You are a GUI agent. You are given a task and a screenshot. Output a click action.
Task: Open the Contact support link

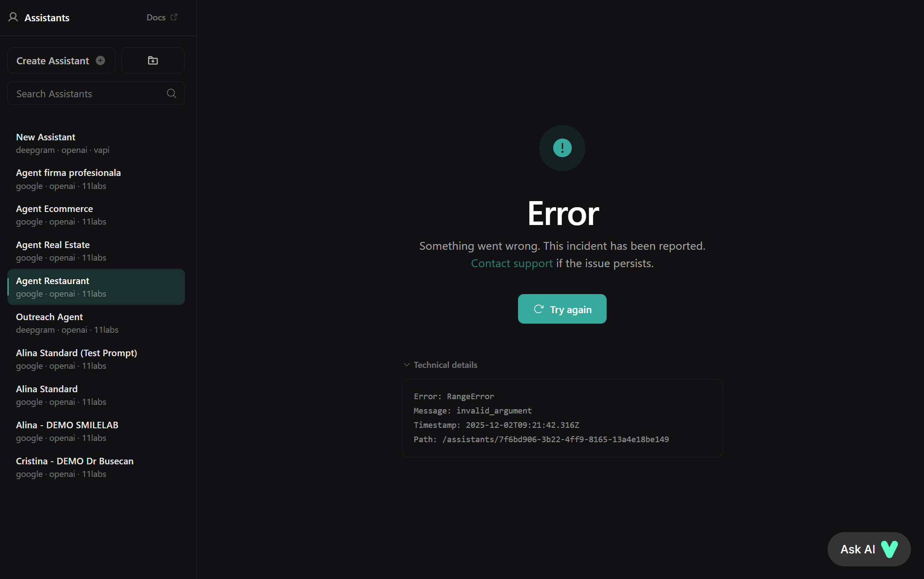point(511,263)
